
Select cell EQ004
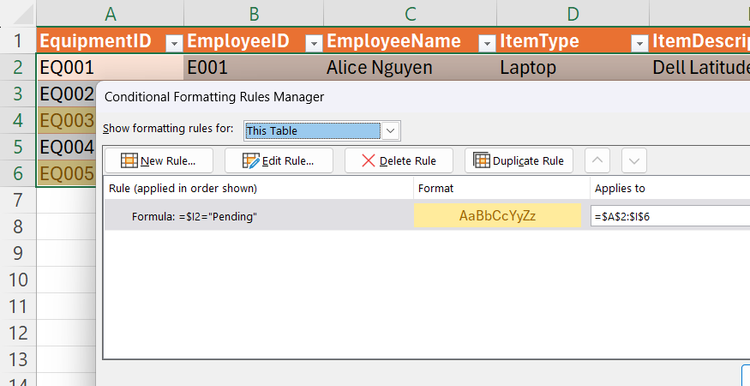pos(66,147)
